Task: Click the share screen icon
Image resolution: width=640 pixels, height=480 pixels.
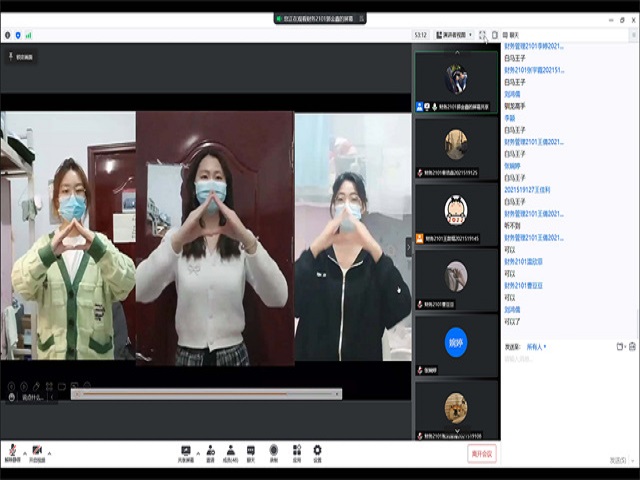Action: [185, 453]
